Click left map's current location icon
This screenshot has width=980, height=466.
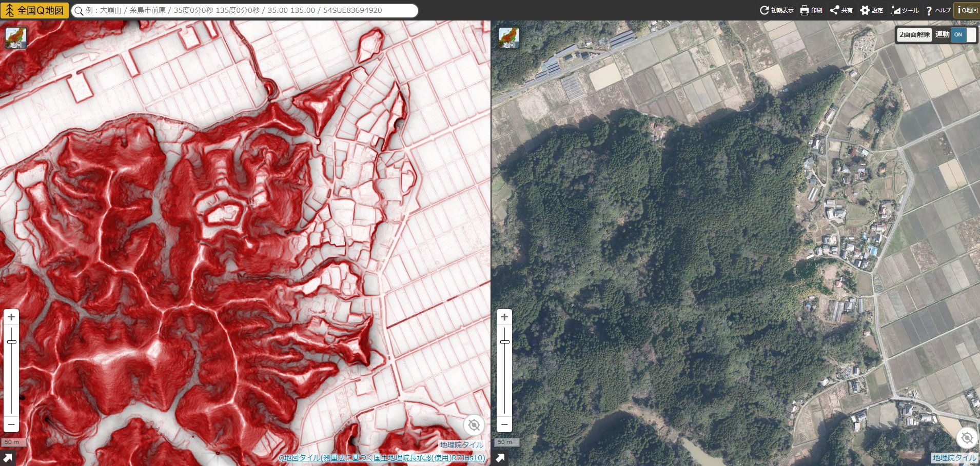coord(474,425)
